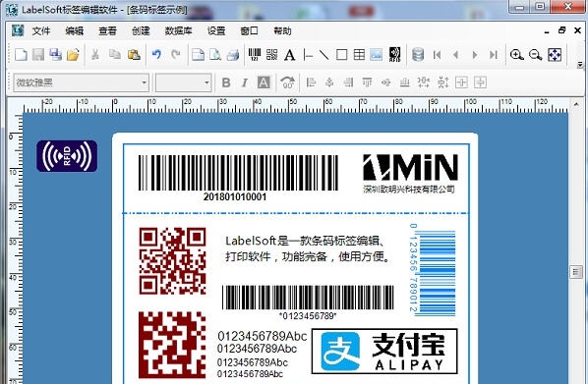Select the largest 0123456789Abc text line

[263, 336]
